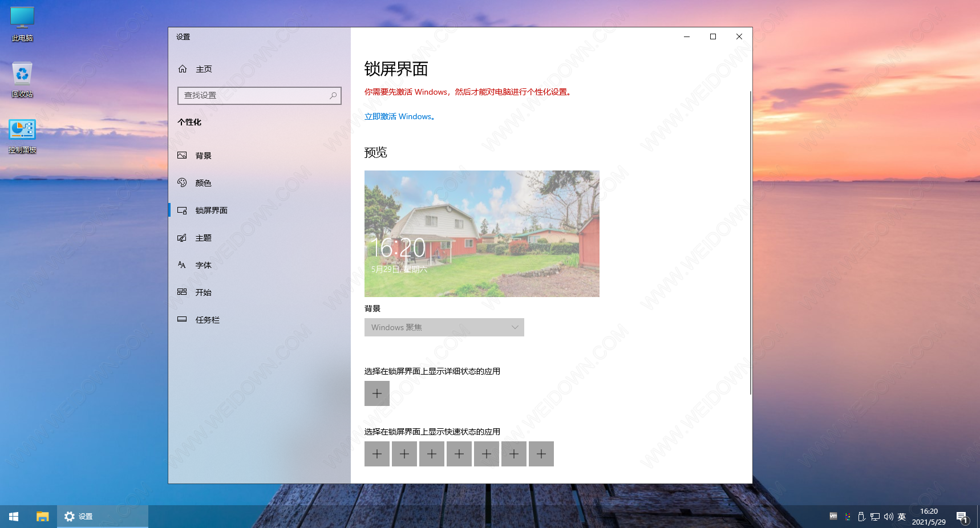Open File Explorer from taskbar
The width and height of the screenshot is (980, 528).
(43, 517)
